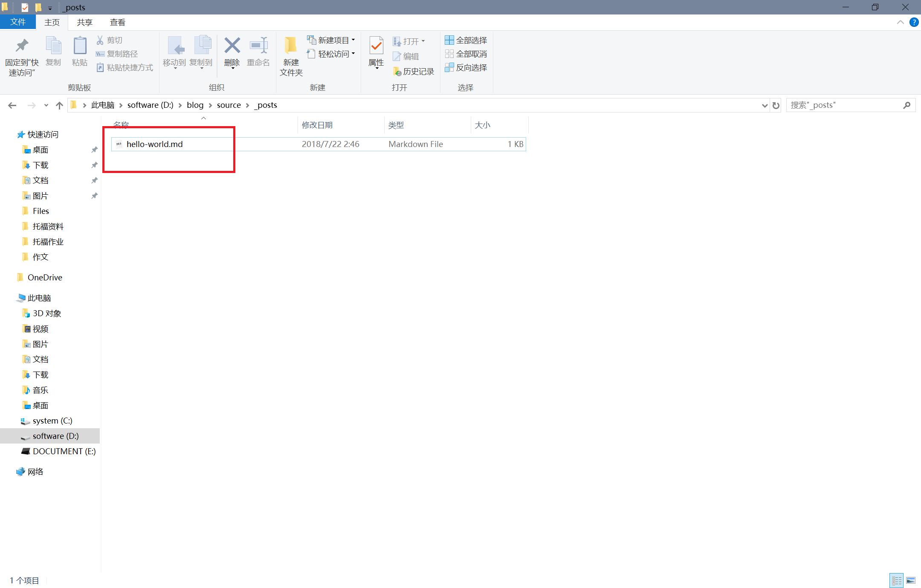This screenshot has width=921, height=588.
Task: Click the up-directory arrow icon
Action: (x=59, y=105)
